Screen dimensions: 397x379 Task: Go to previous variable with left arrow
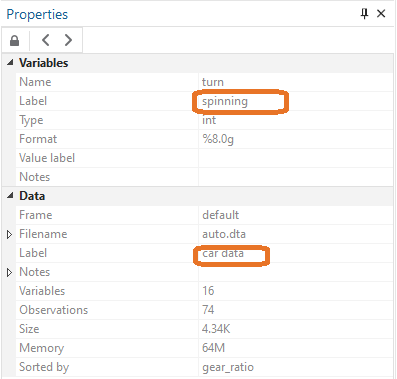tap(46, 40)
